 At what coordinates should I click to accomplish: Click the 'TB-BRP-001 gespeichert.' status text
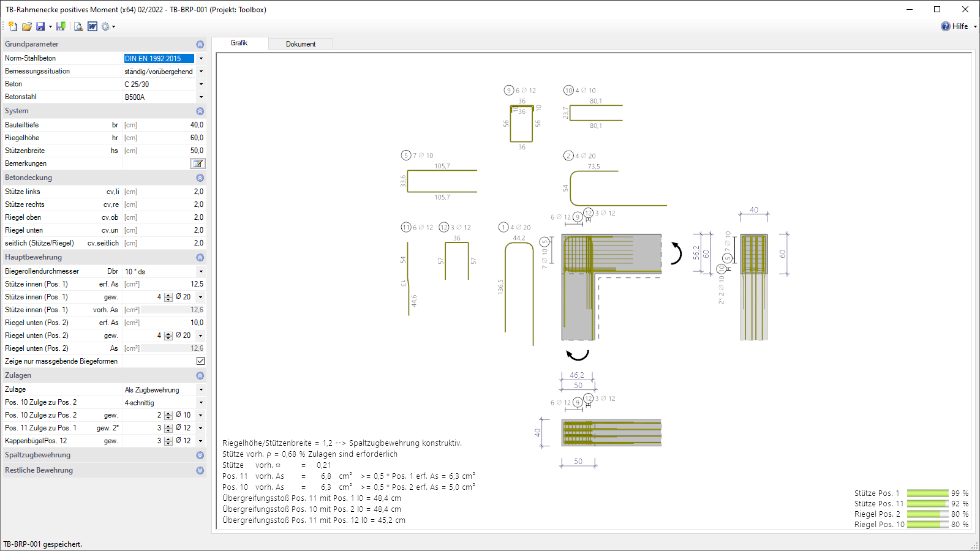[x=43, y=544]
